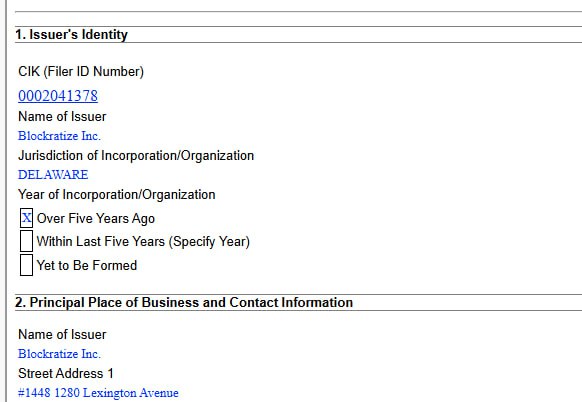Click the Yet to Be Formed label text
Image resolution: width=582 pixels, height=402 pixels.
pyautogui.click(x=87, y=265)
